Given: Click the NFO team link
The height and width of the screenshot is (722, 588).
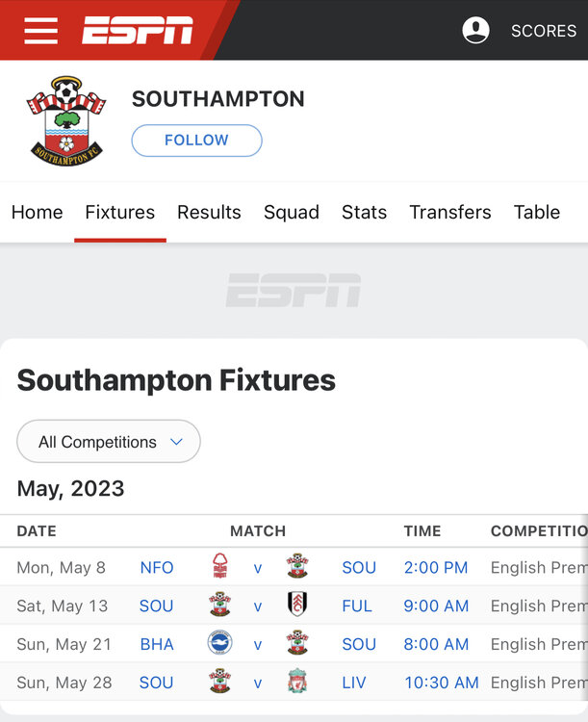Looking at the screenshot, I should [157, 567].
